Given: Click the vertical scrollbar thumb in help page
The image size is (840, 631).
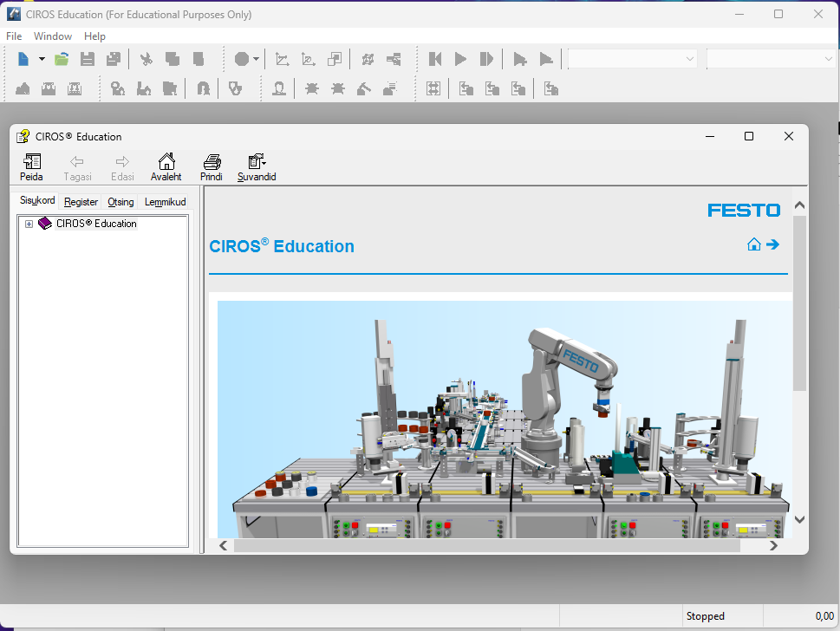Looking at the screenshot, I should coord(799,303).
